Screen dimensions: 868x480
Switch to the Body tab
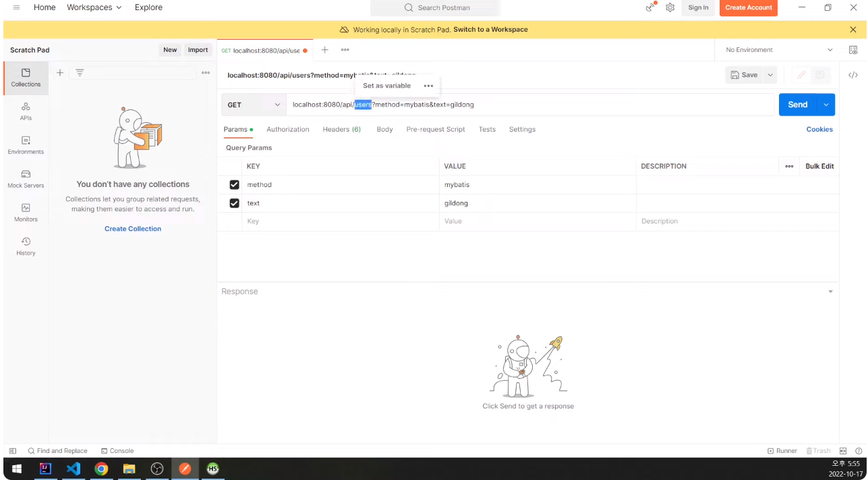(384, 130)
